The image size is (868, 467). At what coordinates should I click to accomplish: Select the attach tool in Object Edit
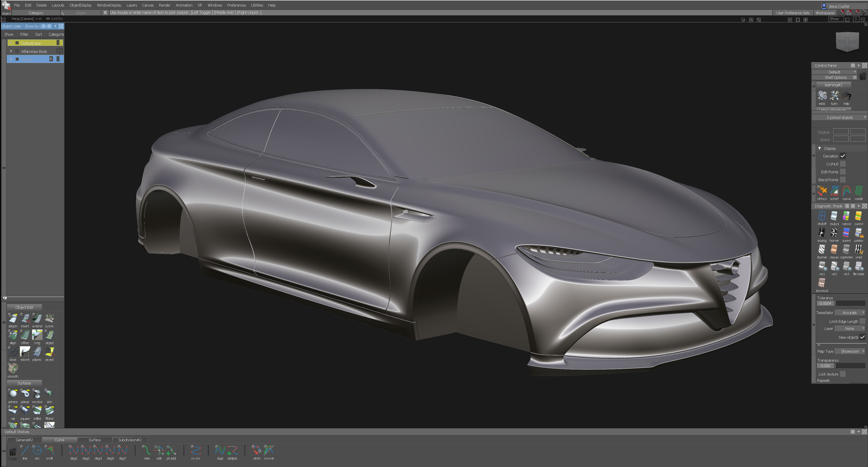click(x=13, y=318)
